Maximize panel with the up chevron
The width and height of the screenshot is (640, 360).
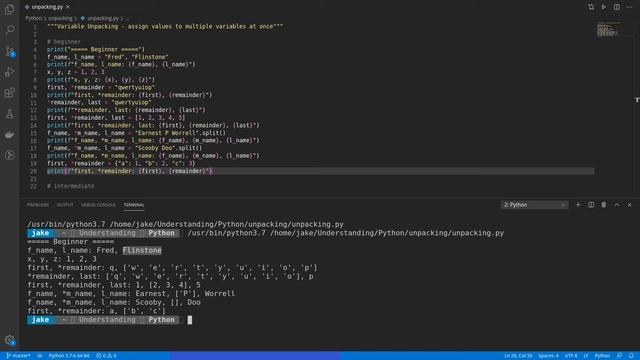[x=617, y=205]
